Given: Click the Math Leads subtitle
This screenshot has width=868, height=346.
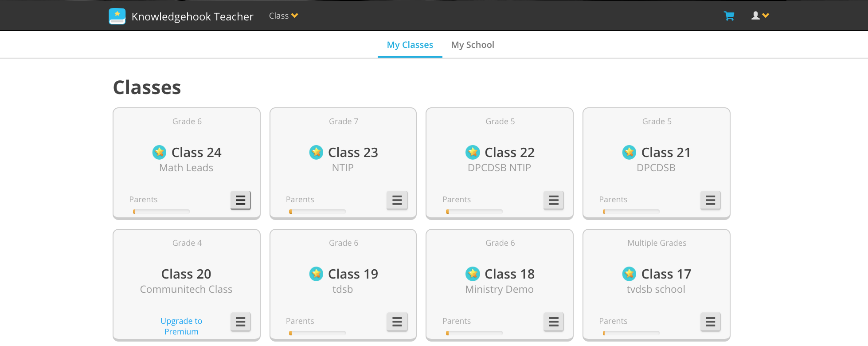Looking at the screenshot, I should coord(186,168).
